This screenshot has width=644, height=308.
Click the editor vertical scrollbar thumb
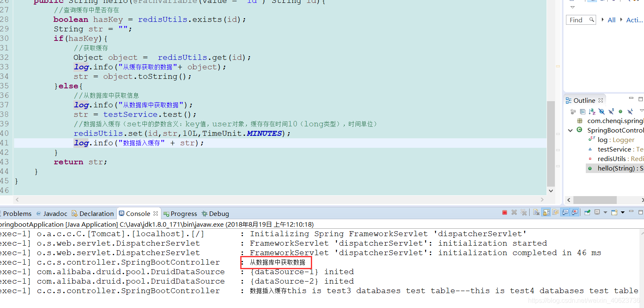click(x=551, y=144)
